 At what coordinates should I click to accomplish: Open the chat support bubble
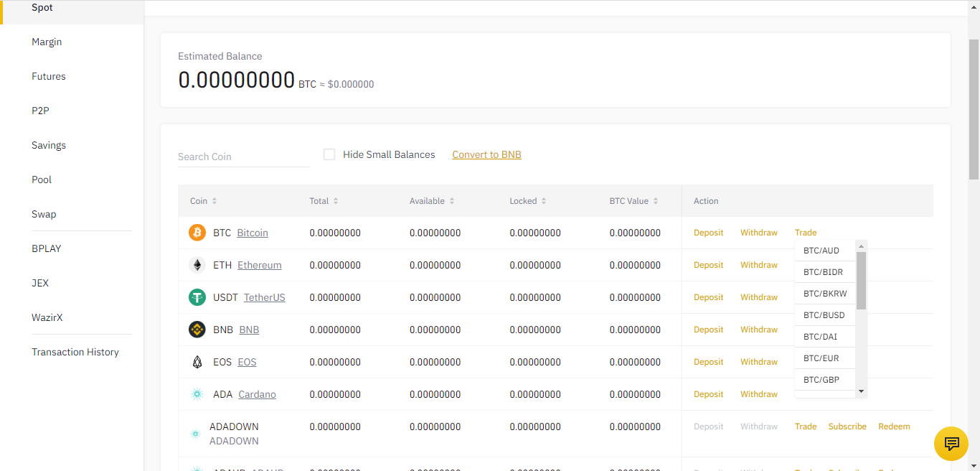coord(951,443)
